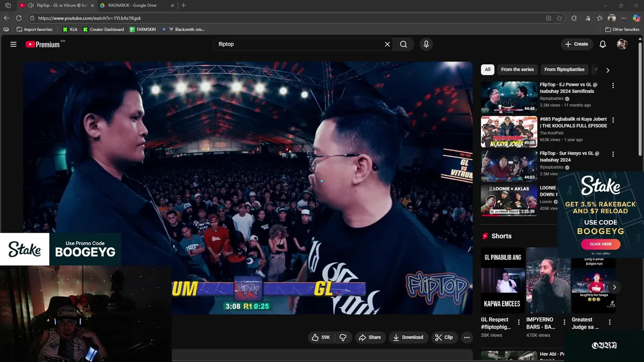Go back with browser arrow
Screen dimensions: 644x362
[7, 18]
